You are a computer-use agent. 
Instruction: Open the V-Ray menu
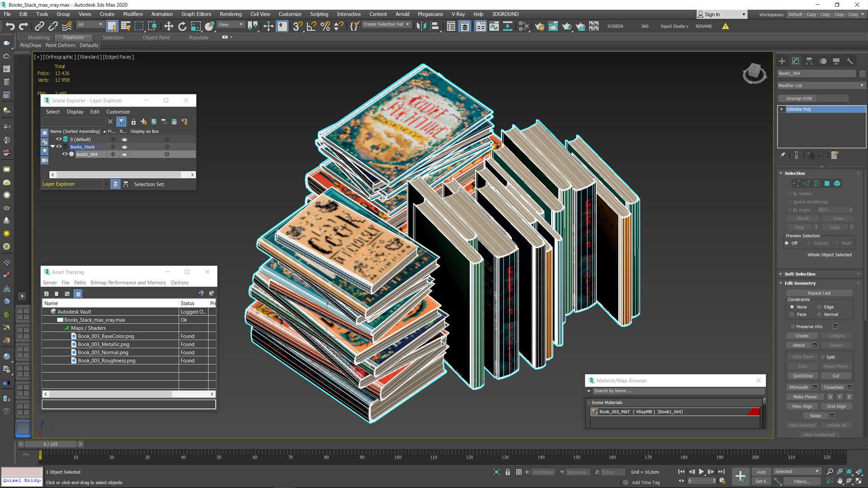click(x=458, y=14)
